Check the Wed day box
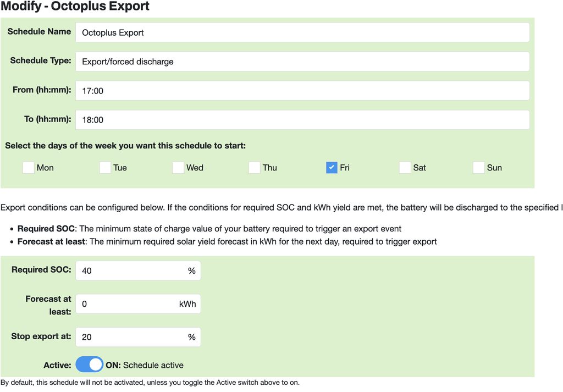 (x=178, y=168)
